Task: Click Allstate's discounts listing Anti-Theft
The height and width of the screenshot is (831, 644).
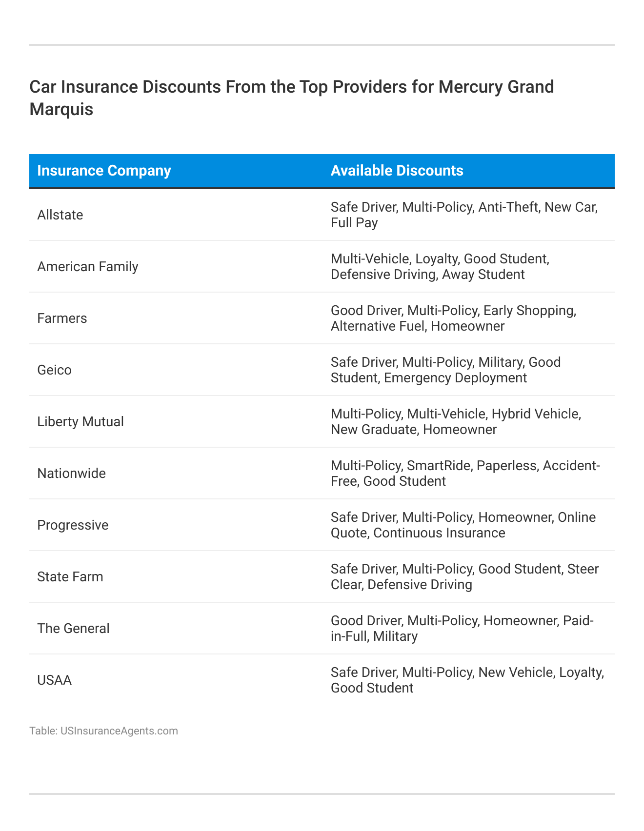Action: [x=464, y=215]
